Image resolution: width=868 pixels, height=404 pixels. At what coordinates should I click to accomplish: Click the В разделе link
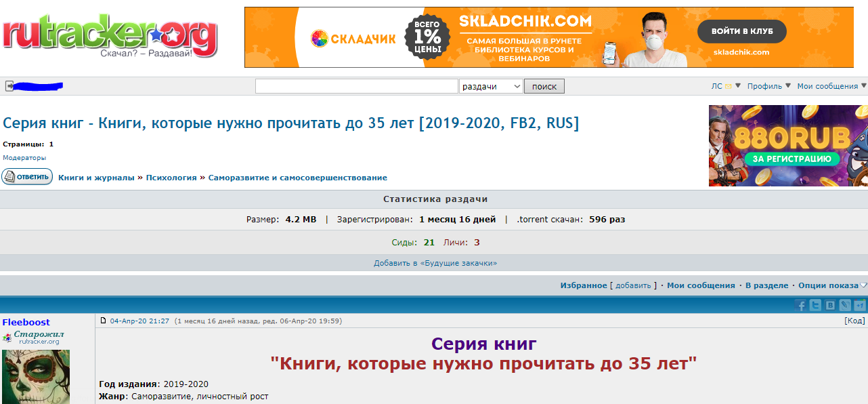pyautogui.click(x=766, y=285)
